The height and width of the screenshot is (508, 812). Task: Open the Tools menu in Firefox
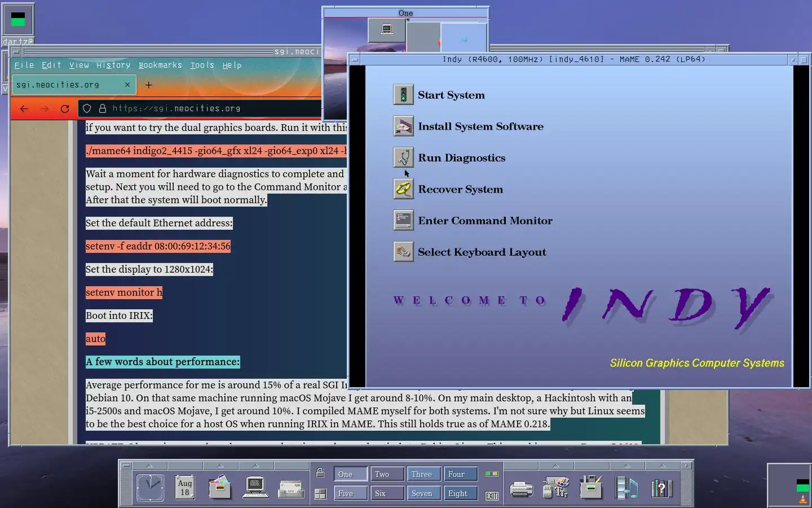(x=202, y=65)
